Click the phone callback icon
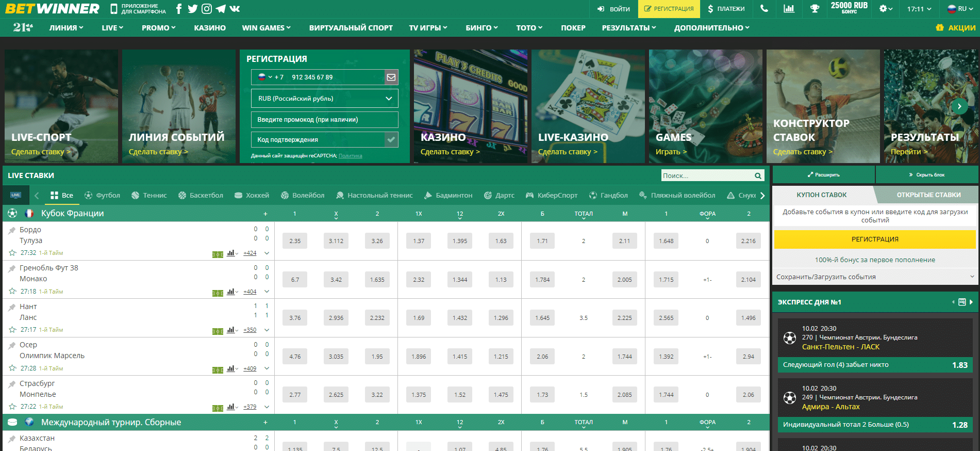The height and width of the screenshot is (451, 980). 764,9
